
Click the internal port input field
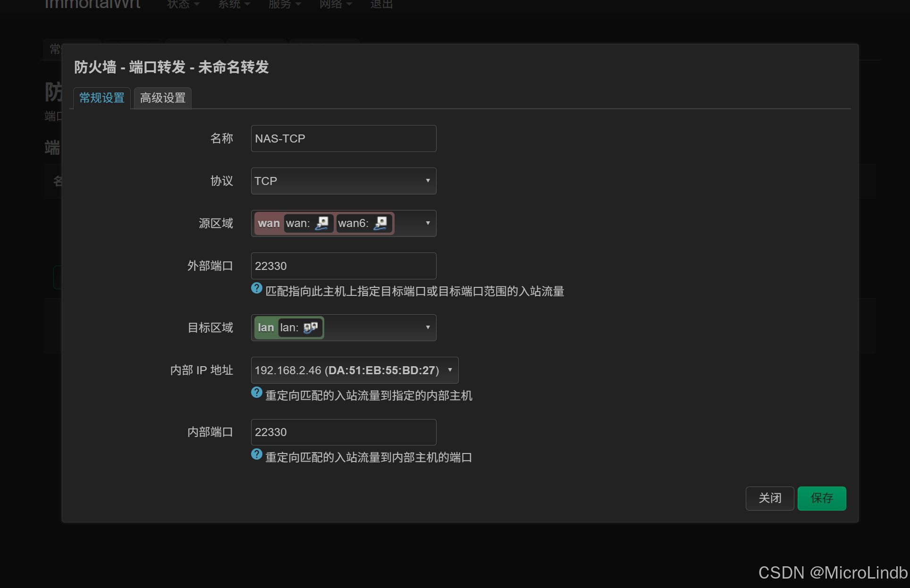click(x=343, y=432)
